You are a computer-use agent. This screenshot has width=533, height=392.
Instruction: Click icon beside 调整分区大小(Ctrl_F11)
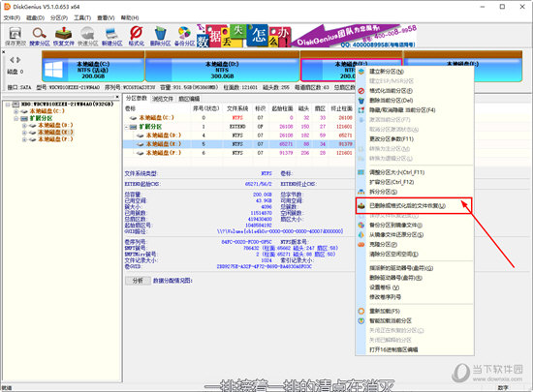click(x=361, y=172)
